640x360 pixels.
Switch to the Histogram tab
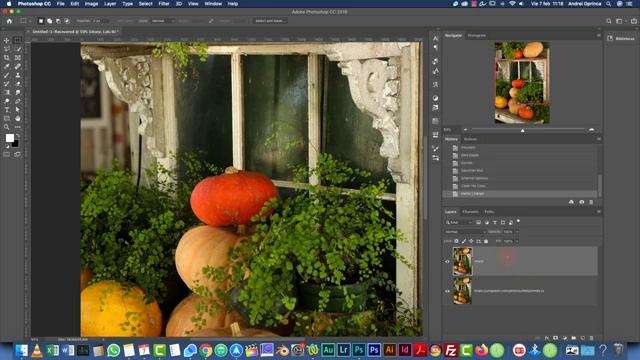pos(477,36)
